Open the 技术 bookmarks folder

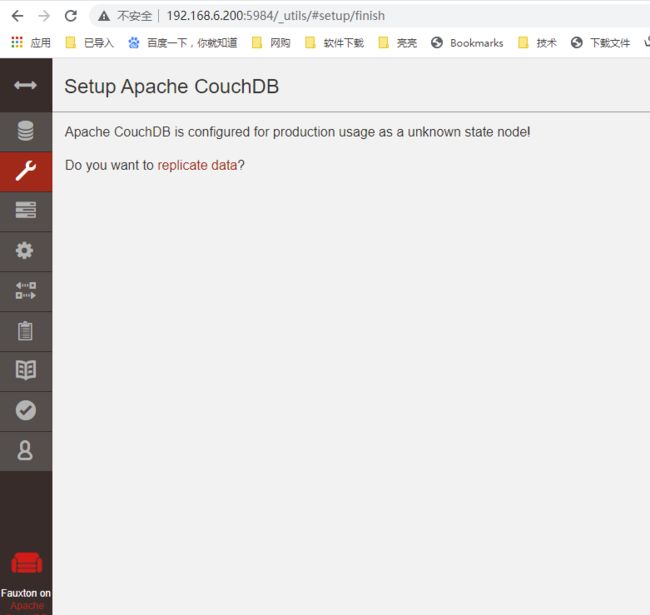coord(537,43)
